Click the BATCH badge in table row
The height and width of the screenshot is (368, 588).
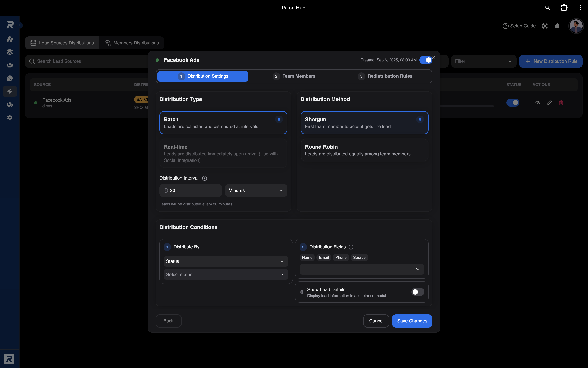[x=141, y=99]
